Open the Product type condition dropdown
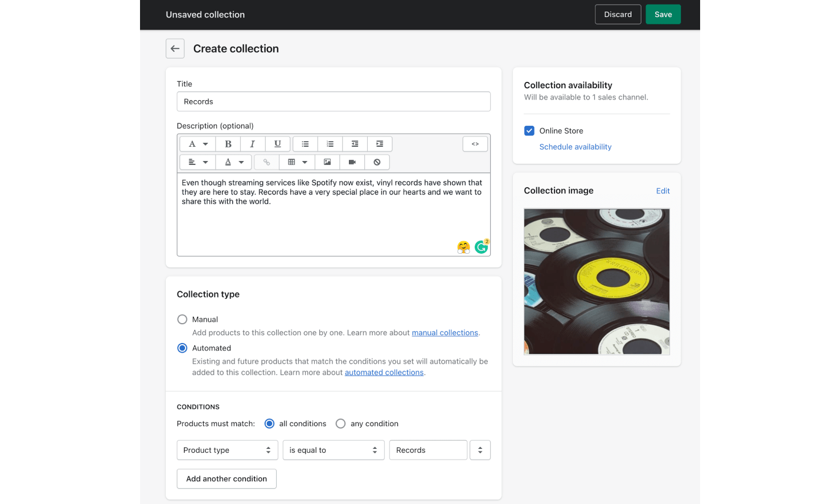Image resolution: width=839 pixels, height=504 pixels. click(227, 450)
